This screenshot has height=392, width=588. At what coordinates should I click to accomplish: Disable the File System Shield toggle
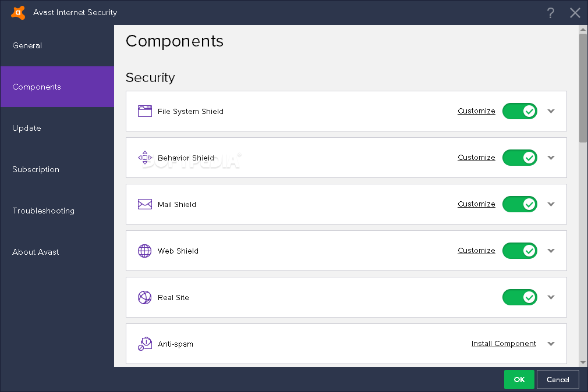point(519,111)
